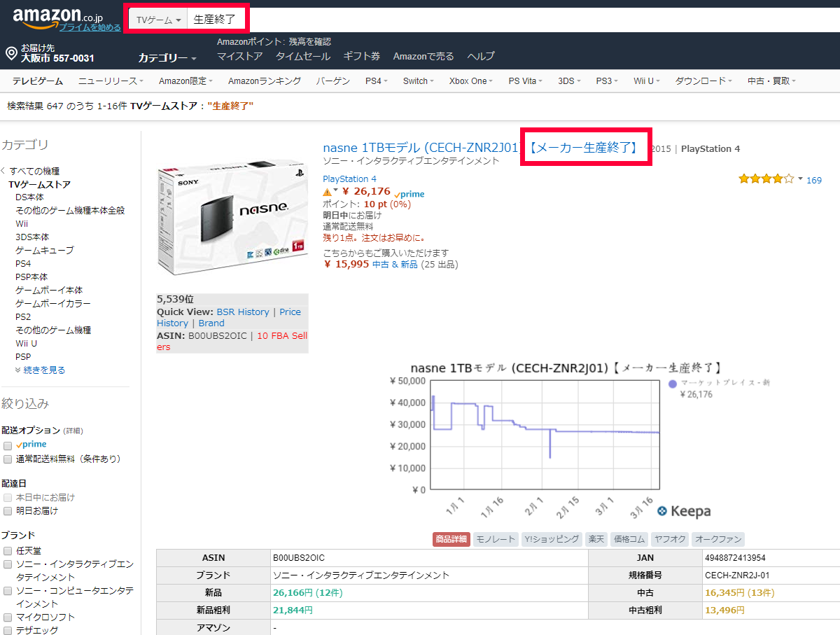The width and height of the screenshot is (840, 635).
Task: Open the TVゲーム search category dropdown
Action: click(x=158, y=20)
